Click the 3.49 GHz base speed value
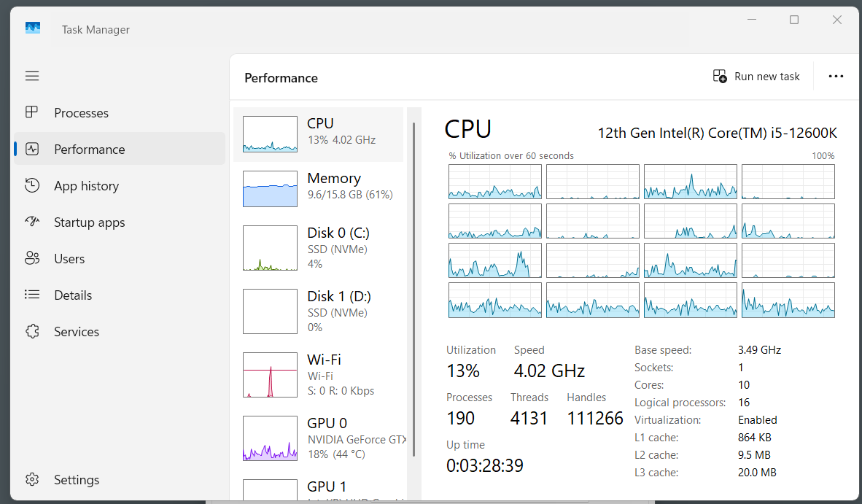 click(759, 350)
